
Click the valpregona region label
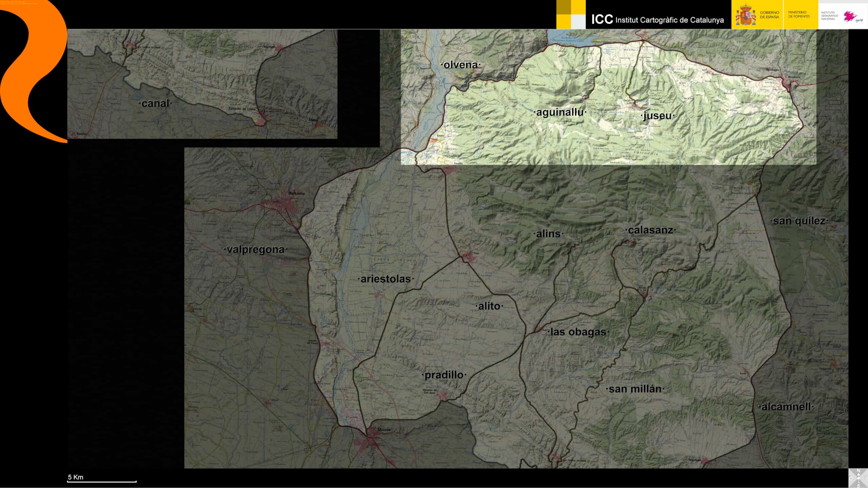(x=255, y=249)
